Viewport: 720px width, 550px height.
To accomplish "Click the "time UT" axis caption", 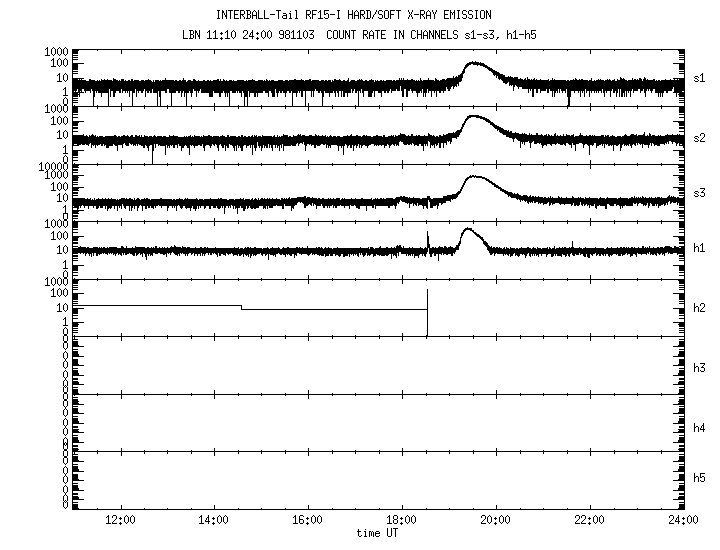I will [378, 533].
